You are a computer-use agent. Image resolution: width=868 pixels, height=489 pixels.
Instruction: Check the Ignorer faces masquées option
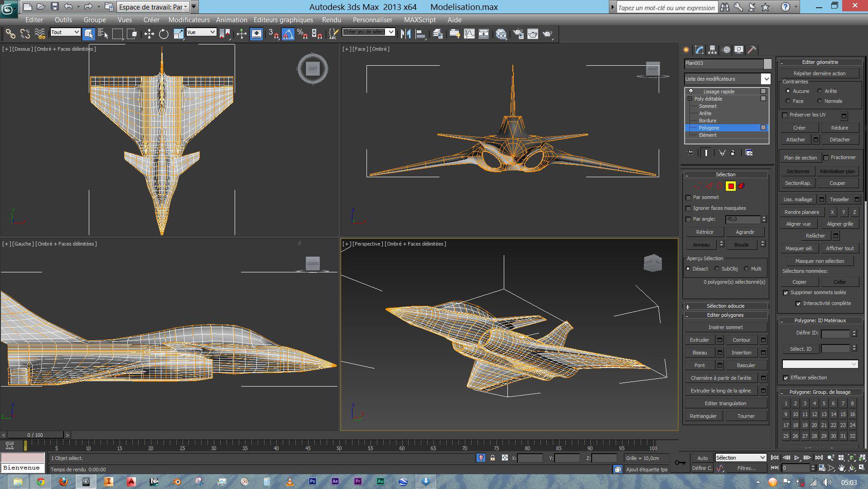coord(689,208)
